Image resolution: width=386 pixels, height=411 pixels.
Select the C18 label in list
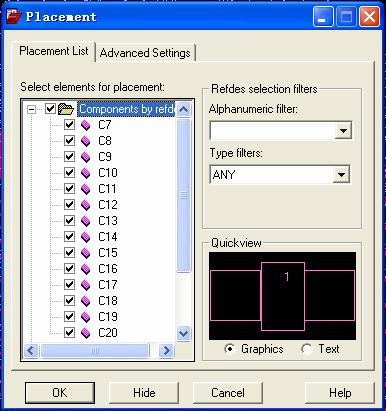[108, 301]
